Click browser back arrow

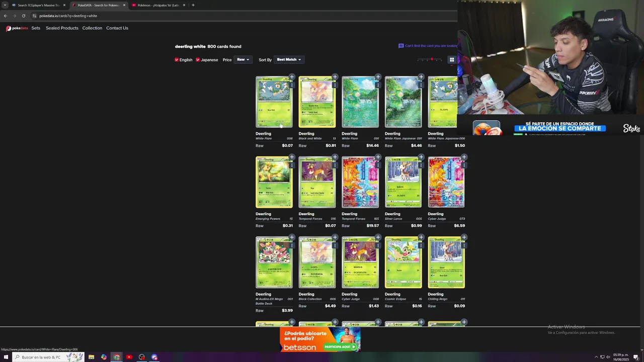pos(6,16)
